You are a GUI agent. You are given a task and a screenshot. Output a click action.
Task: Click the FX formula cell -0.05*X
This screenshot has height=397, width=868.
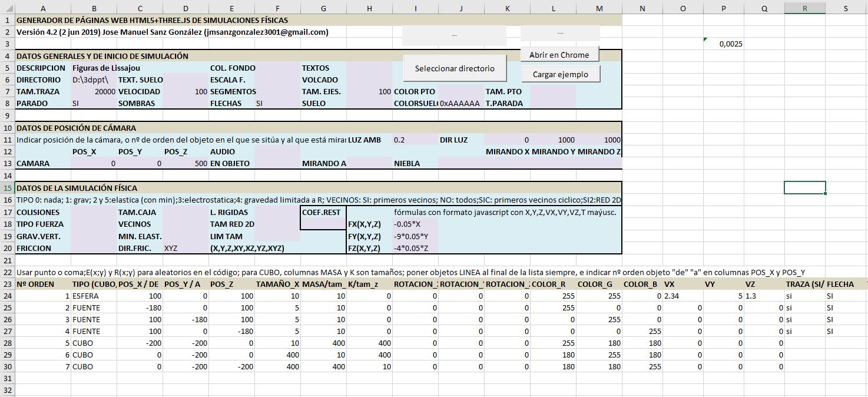pos(415,224)
